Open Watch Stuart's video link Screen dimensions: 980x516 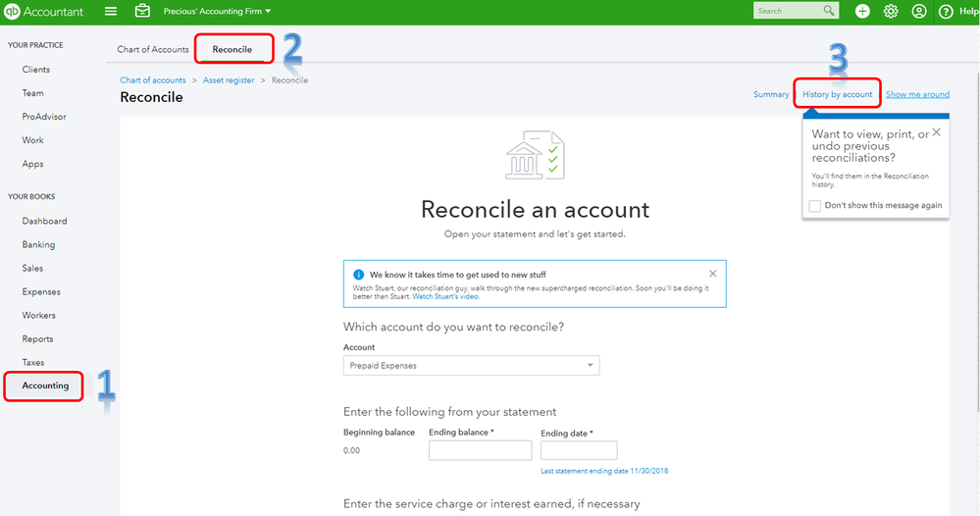click(x=445, y=296)
